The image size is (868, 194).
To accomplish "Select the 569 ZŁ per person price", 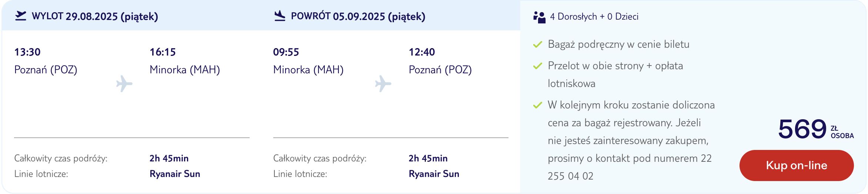I will point(816,129).
